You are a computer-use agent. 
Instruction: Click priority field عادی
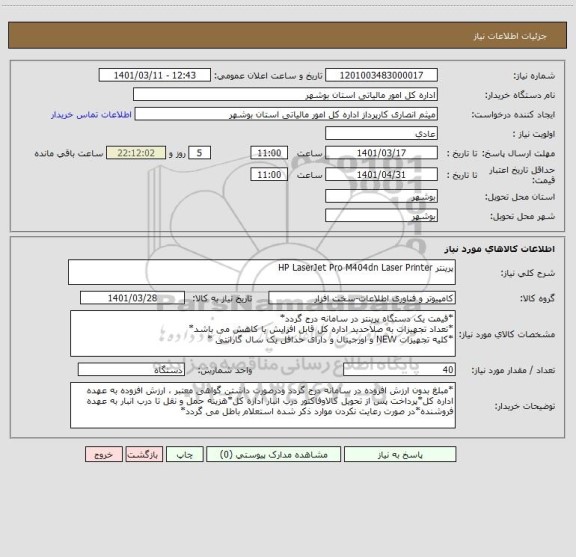click(381, 133)
